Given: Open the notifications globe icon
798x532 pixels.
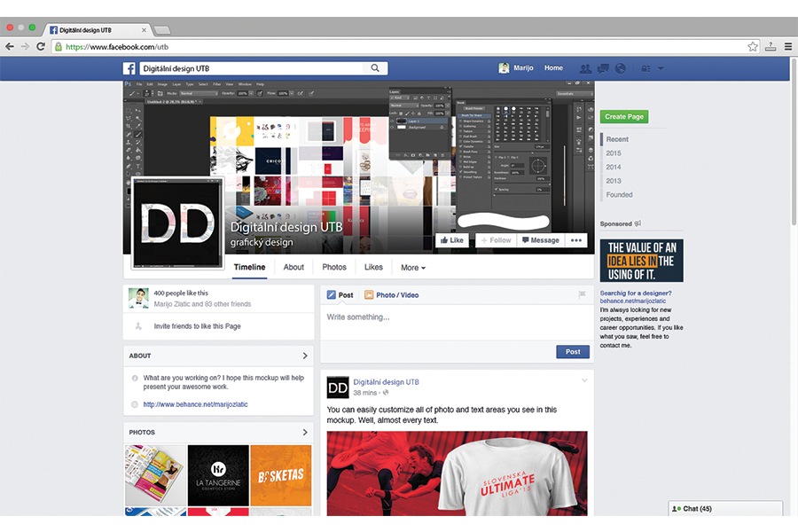Looking at the screenshot, I should click(621, 68).
